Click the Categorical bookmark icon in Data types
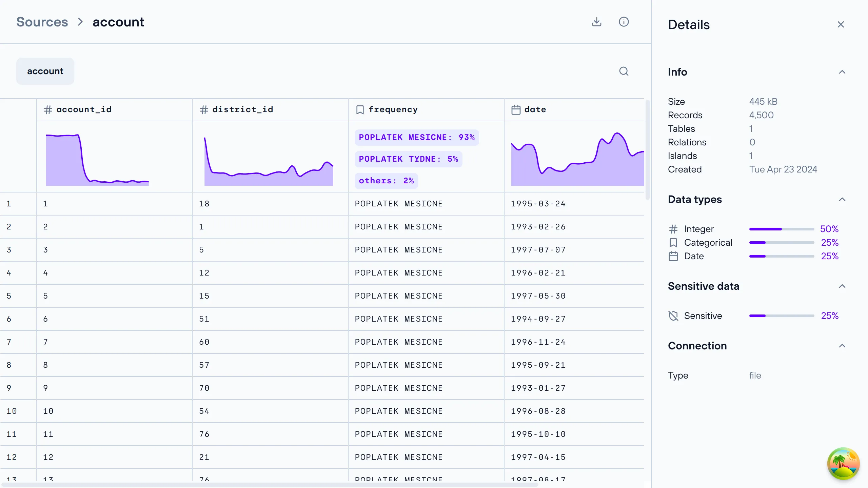The width and height of the screenshot is (868, 488). point(673,243)
